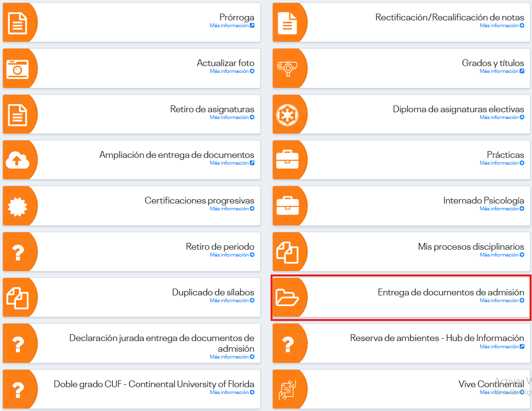Open Rectificación/Recalificación de notas title
532x411 pixels.
(x=449, y=17)
